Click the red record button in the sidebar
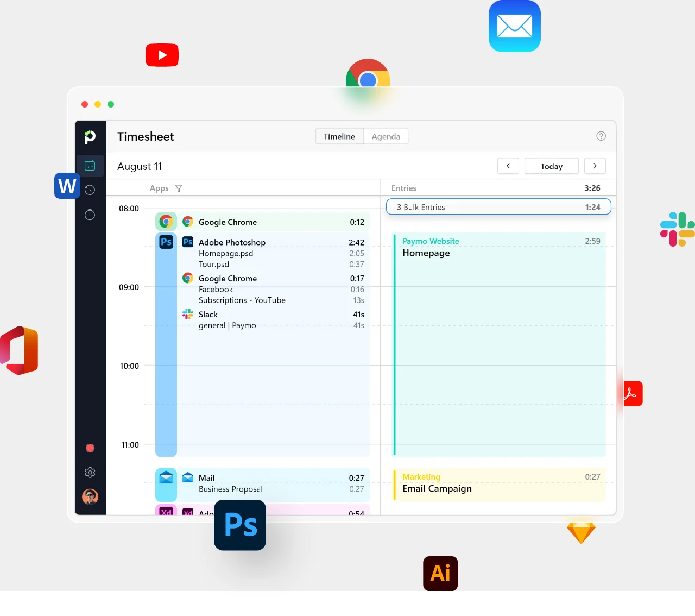The width and height of the screenshot is (695, 616). click(x=90, y=448)
